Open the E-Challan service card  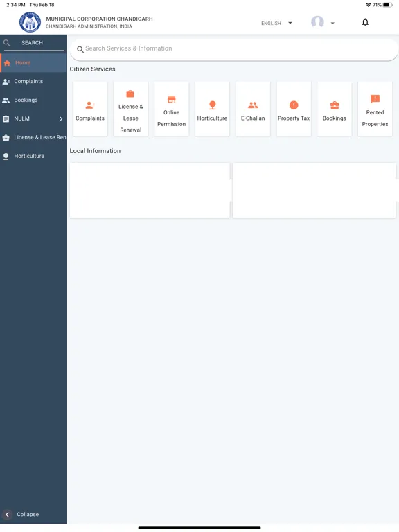pyautogui.click(x=253, y=109)
